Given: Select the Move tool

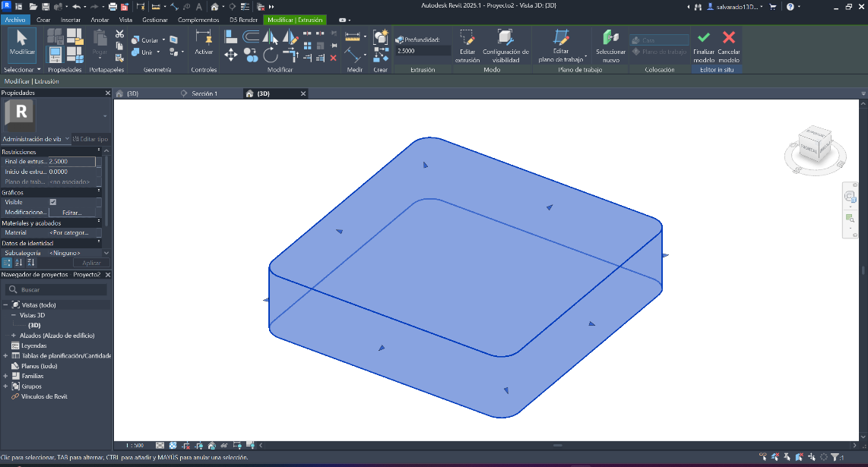Looking at the screenshot, I should (231, 55).
